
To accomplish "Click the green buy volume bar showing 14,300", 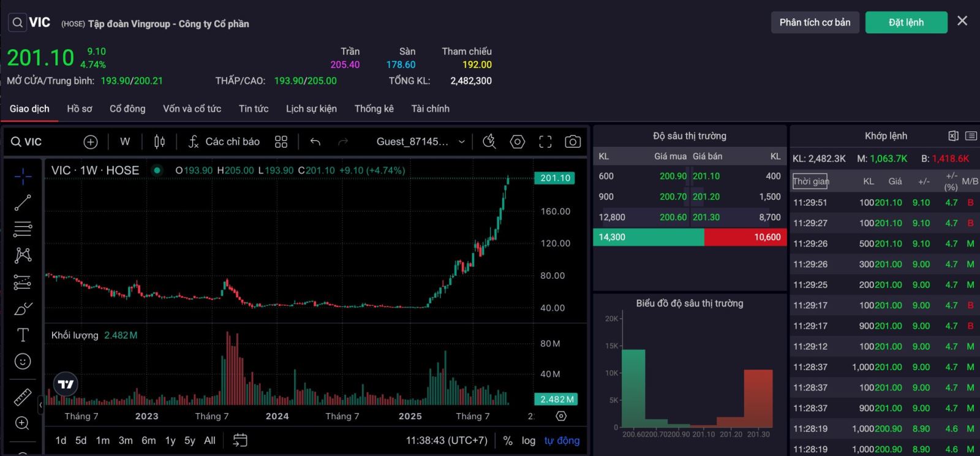I will pos(649,237).
